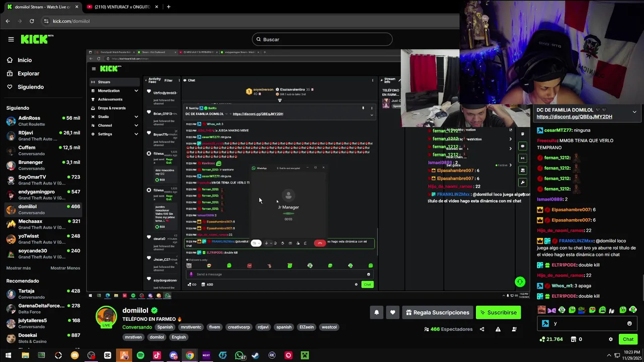Image resolution: width=644 pixels, height=362 pixels.
Task: Go back in browser history
Action: pyautogui.click(x=8, y=21)
